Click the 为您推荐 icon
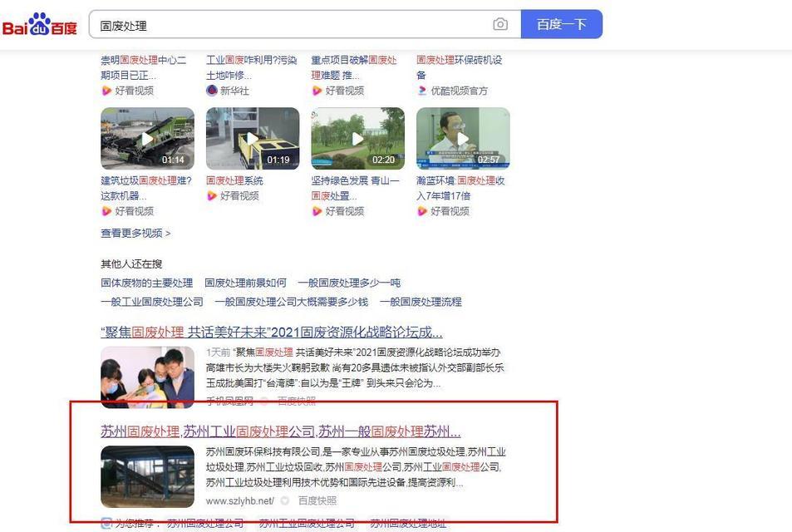Viewport: 792px width, 532px height. 106,524
